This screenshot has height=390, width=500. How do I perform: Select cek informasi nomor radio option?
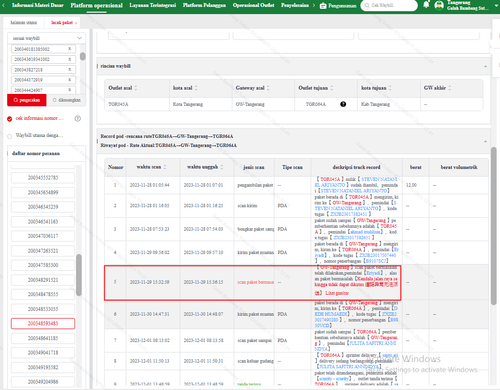(10, 119)
